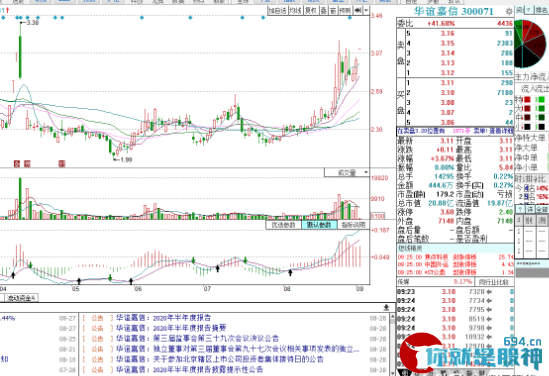Click the 叠 overlay chart icon
This screenshot has height=376, width=549.
pos(324,11)
